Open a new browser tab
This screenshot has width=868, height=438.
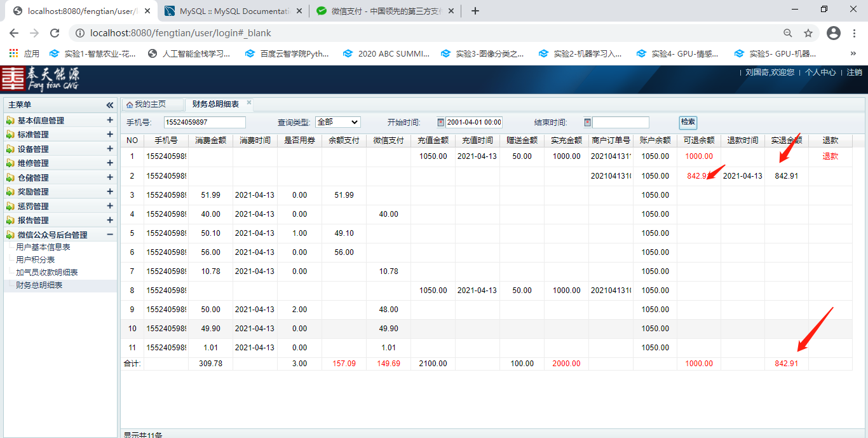point(475,11)
